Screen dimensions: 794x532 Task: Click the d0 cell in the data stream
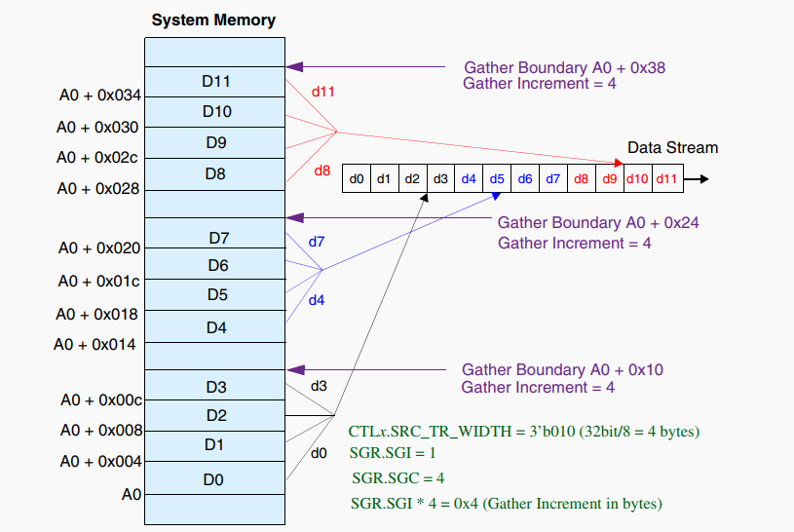point(357,178)
